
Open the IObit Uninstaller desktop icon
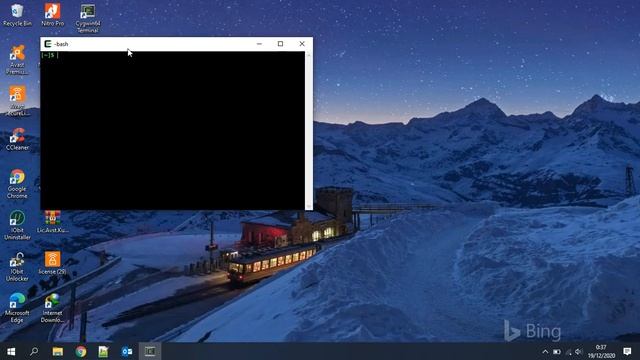[x=17, y=225]
